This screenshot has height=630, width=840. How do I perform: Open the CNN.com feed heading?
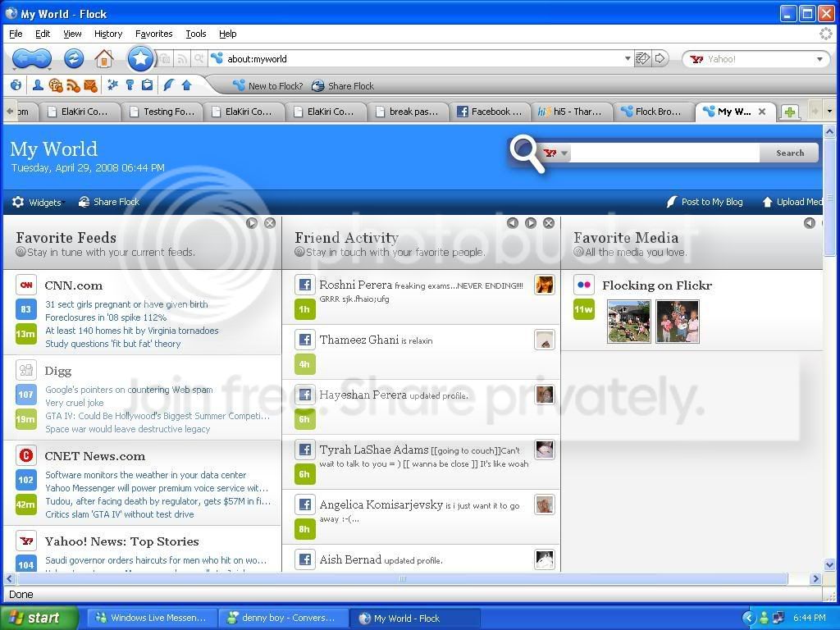pyautogui.click(x=73, y=285)
